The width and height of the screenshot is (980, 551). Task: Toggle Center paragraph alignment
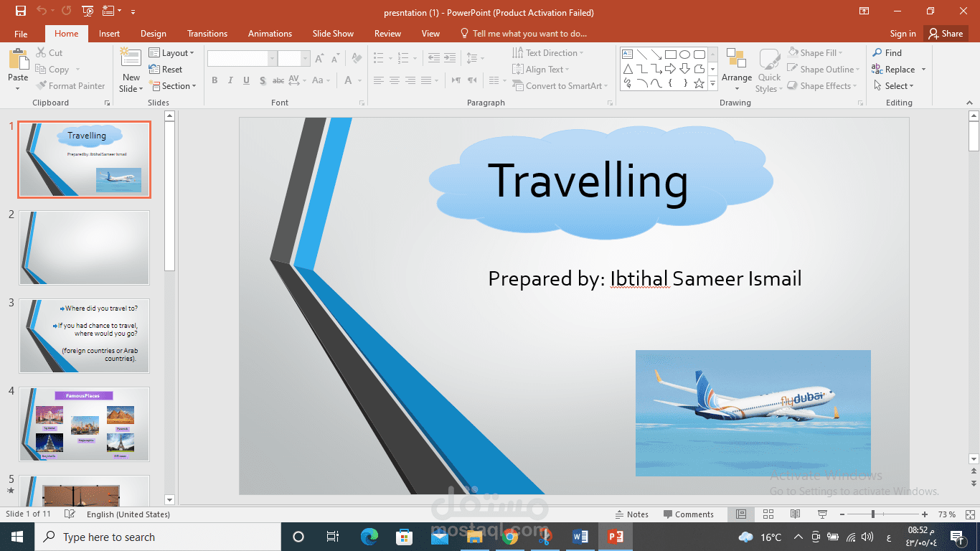[395, 80]
